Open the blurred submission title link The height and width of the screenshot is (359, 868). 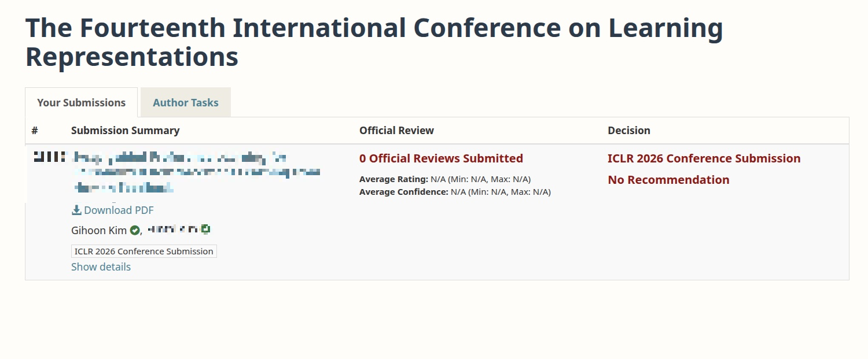click(x=196, y=172)
